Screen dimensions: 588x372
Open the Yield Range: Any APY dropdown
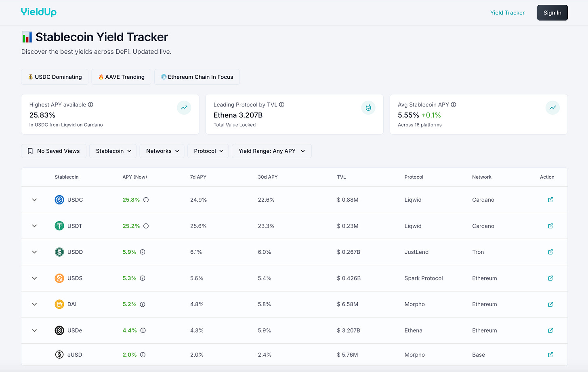coord(271,151)
